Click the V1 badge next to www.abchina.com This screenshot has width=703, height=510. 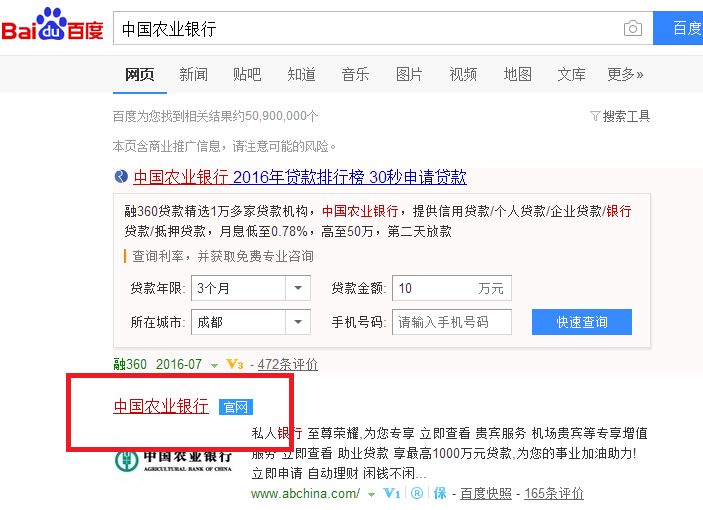click(392, 494)
